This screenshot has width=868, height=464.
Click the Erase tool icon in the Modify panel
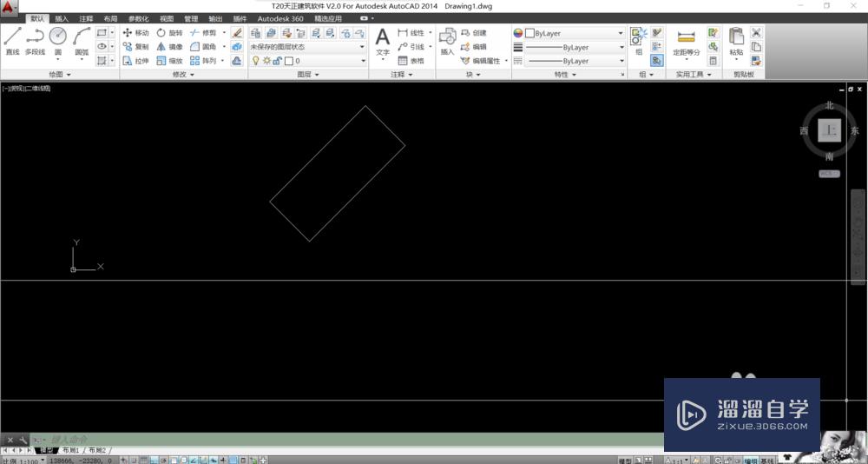point(237,33)
